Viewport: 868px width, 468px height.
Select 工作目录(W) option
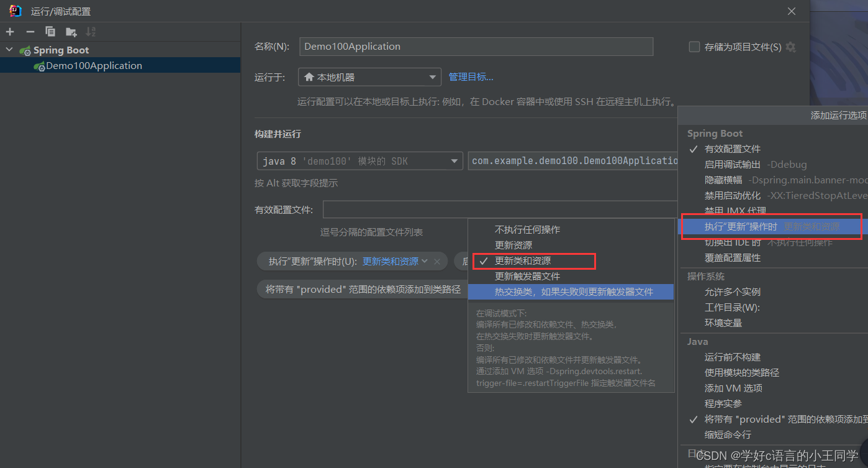[x=774, y=308]
